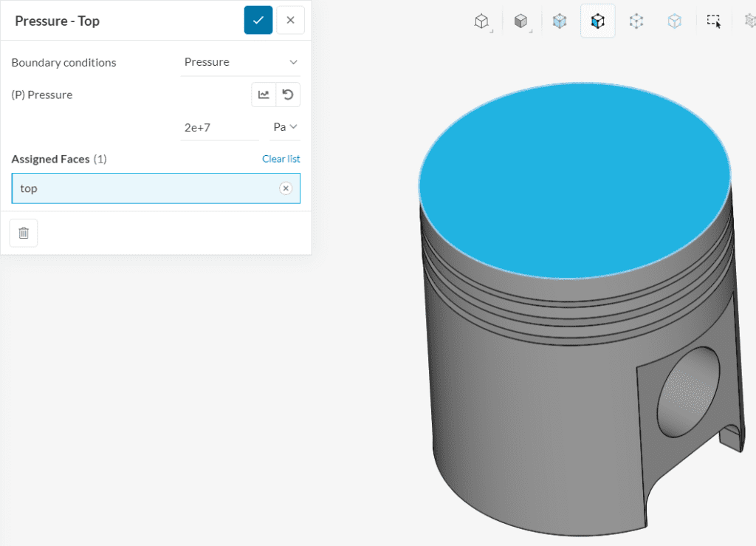Confirm with the blue checkmark button

click(258, 20)
